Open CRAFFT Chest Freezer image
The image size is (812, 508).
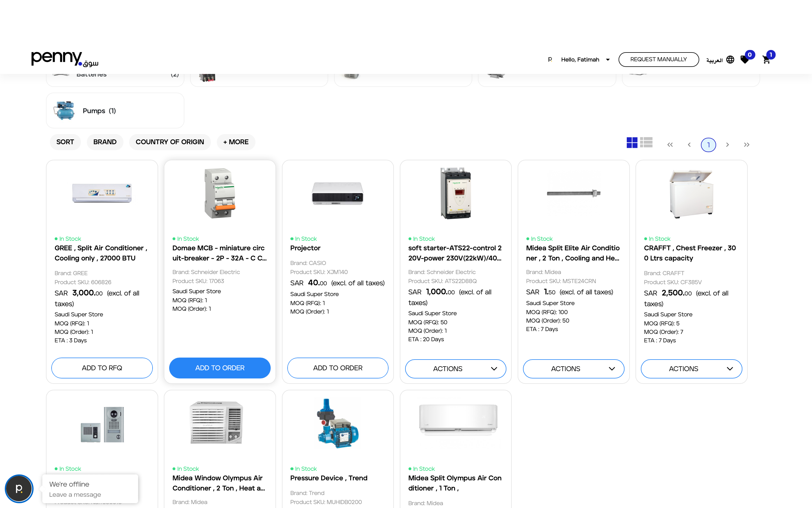click(x=691, y=194)
